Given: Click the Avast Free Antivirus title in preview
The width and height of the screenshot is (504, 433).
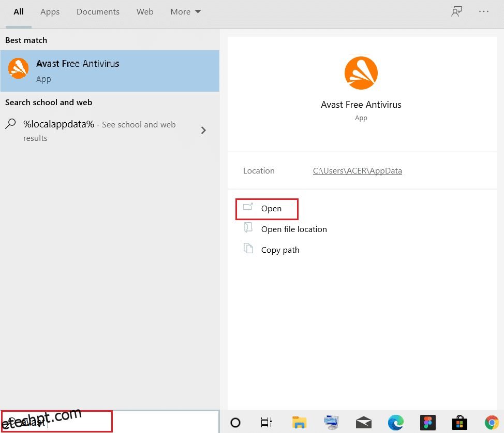Looking at the screenshot, I should pos(361,105).
